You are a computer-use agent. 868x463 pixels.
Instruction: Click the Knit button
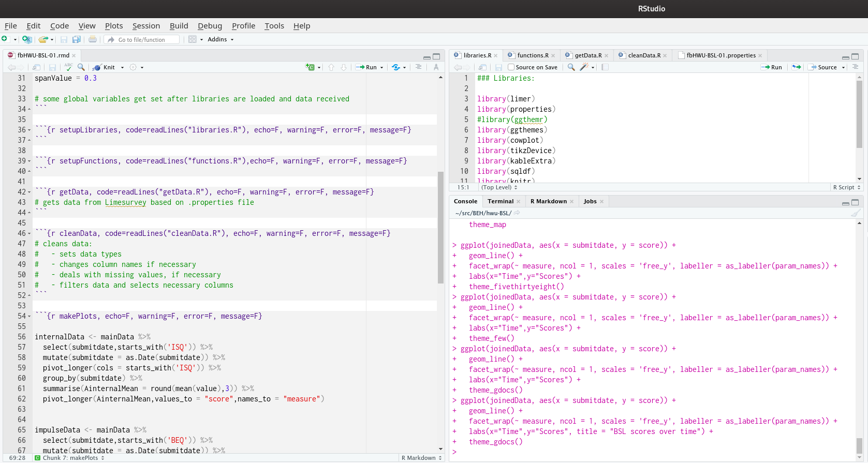(x=104, y=67)
